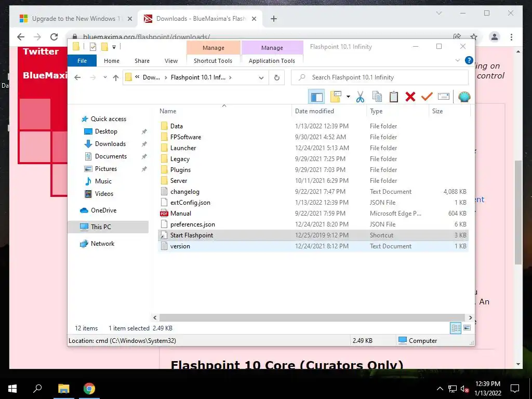Click the Up one level arrow
Screen dimensions: 532x399
(116, 78)
